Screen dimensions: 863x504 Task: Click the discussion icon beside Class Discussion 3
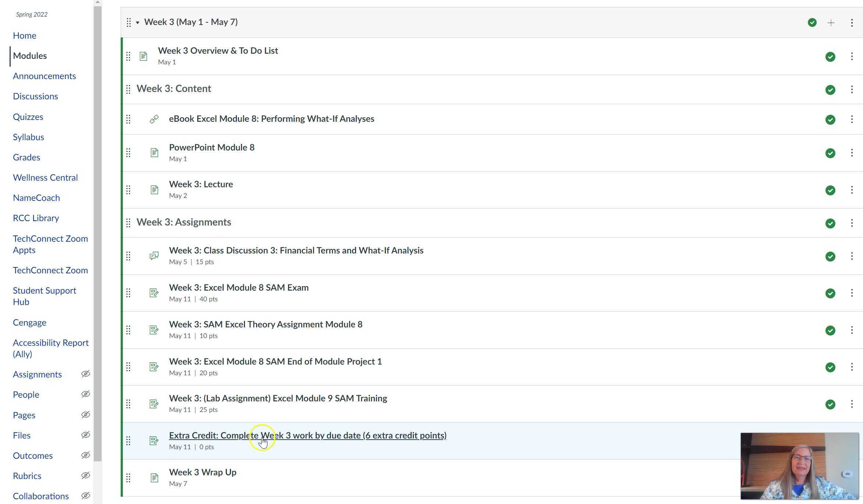click(154, 256)
